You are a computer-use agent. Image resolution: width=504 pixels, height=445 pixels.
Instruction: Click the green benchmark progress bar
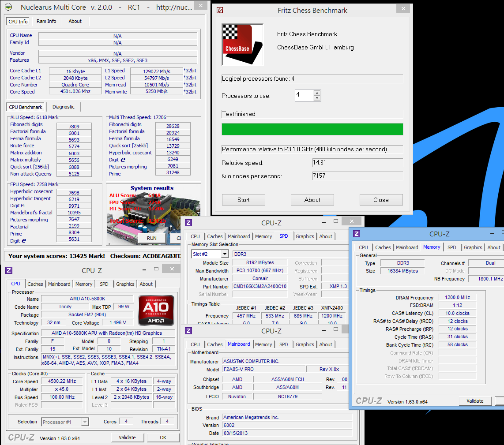click(x=312, y=129)
